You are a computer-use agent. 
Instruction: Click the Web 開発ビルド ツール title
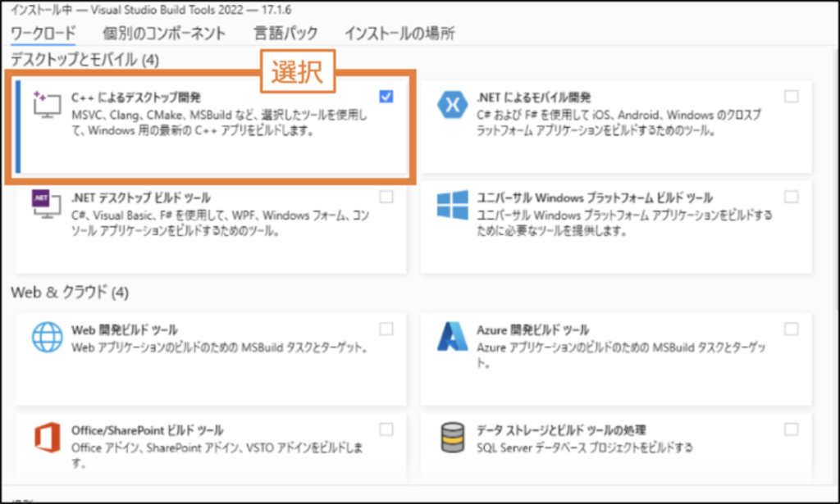coord(125,330)
